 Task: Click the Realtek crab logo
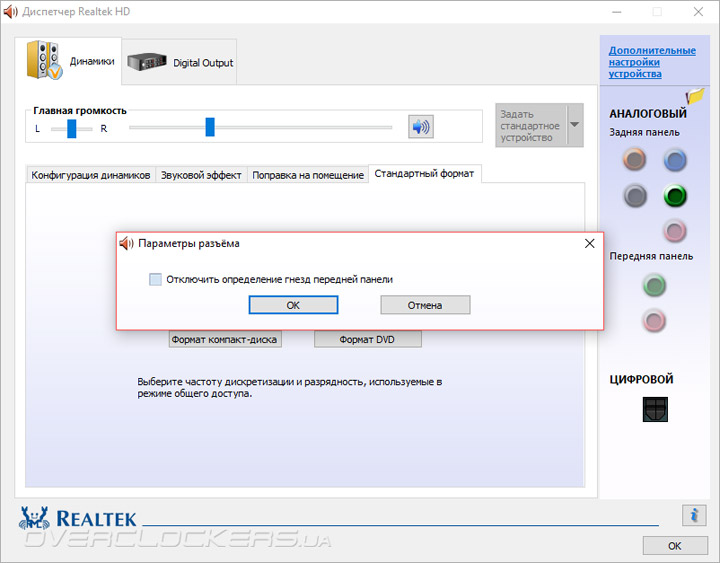click(x=34, y=518)
